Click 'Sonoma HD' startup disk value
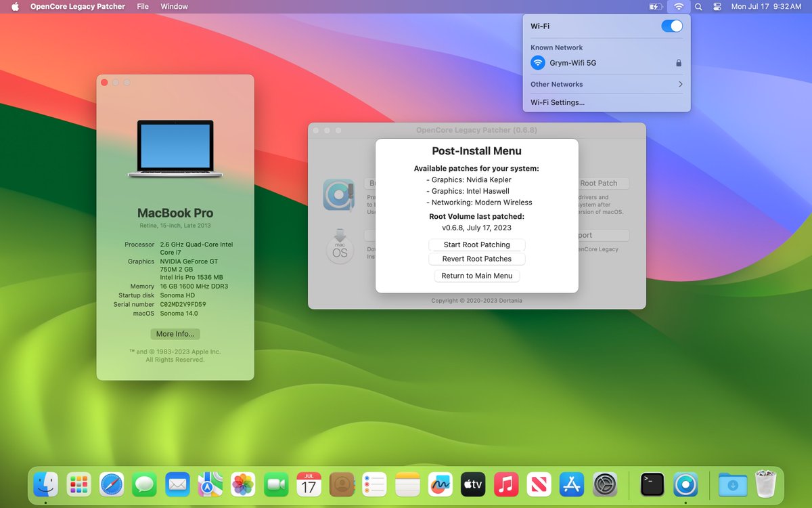This screenshot has height=508, width=812. click(x=177, y=295)
